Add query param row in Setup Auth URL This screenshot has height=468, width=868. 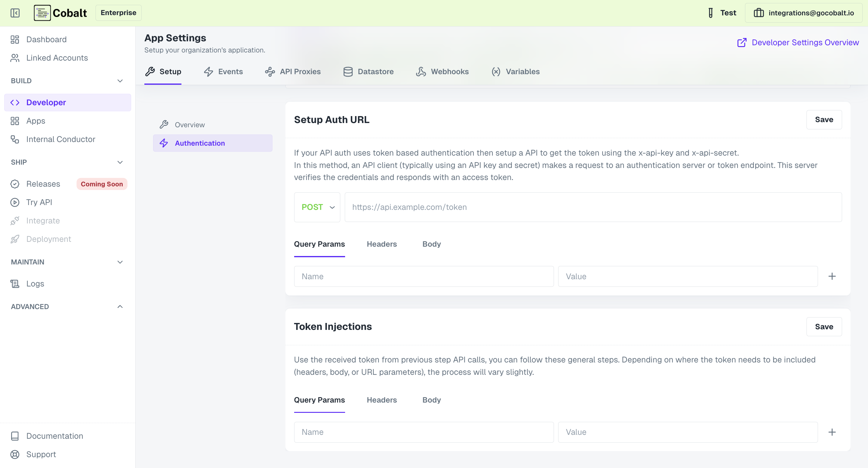tap(832, 276)
